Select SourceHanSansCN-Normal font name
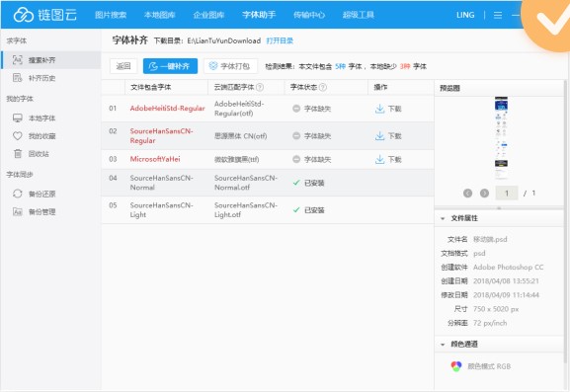570x392 pixels. point(161,183)
